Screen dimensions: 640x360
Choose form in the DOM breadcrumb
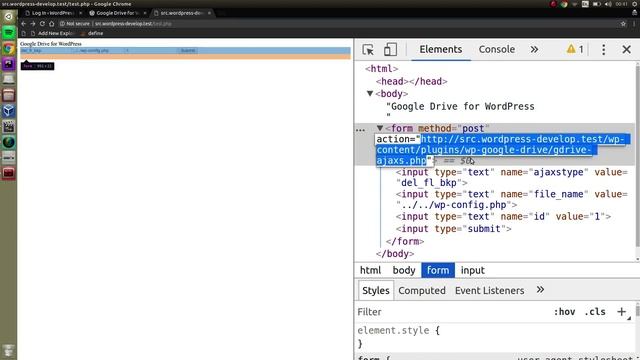coord(438,270)
